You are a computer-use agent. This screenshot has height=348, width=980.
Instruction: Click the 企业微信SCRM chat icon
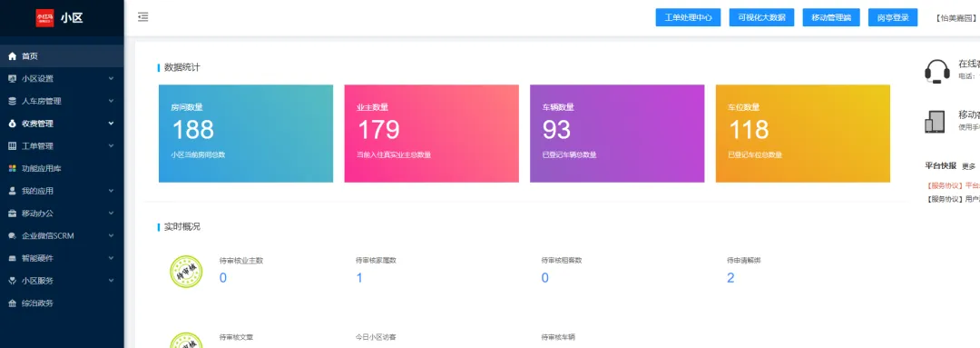(x=12, y=236)
